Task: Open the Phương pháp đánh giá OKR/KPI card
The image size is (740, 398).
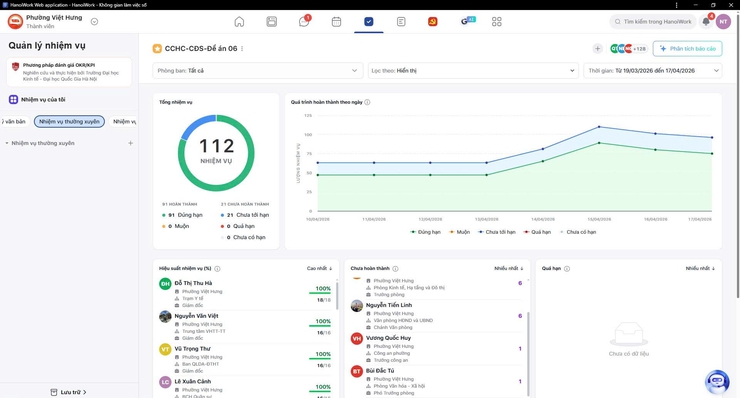Action: tap(69, 72)
